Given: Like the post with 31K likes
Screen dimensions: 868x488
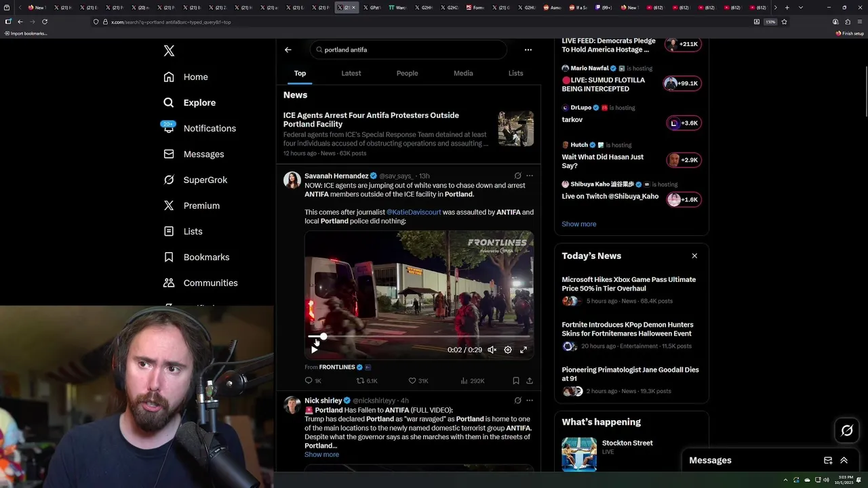Looking at the screenshot, I should tap(418, 381).
